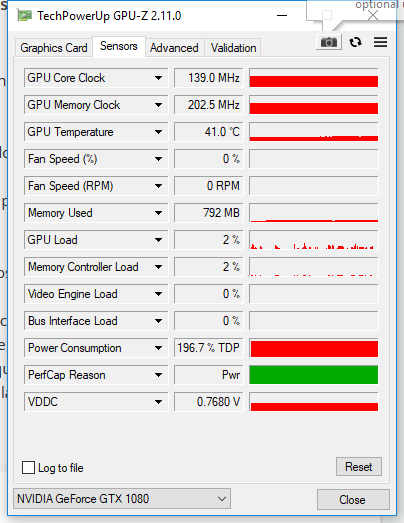This screenshot has width=404, height=523.
Task: Enable the Log to file checkbox
Action: pos(28,468)
